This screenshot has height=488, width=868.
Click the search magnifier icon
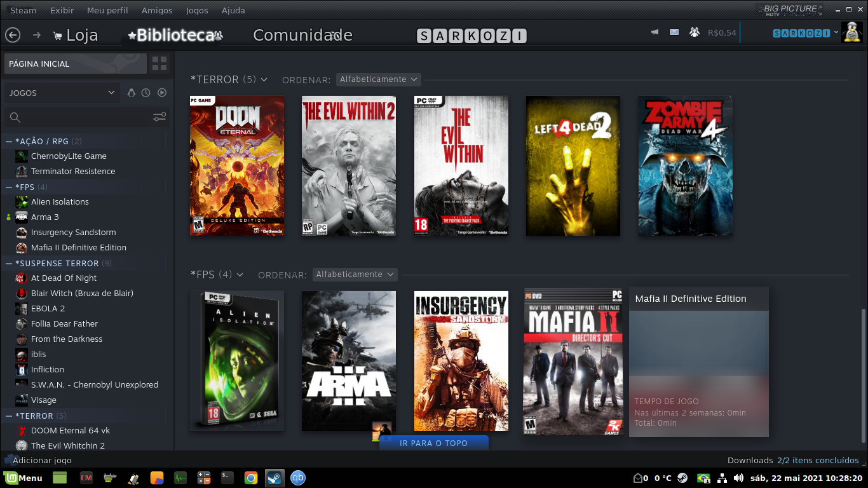click(15, 117)
